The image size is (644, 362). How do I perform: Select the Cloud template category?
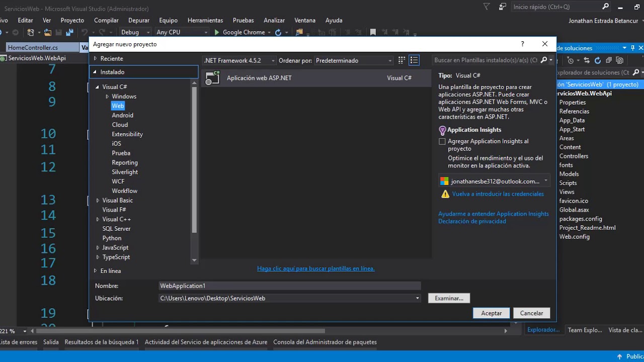point(120,125)
